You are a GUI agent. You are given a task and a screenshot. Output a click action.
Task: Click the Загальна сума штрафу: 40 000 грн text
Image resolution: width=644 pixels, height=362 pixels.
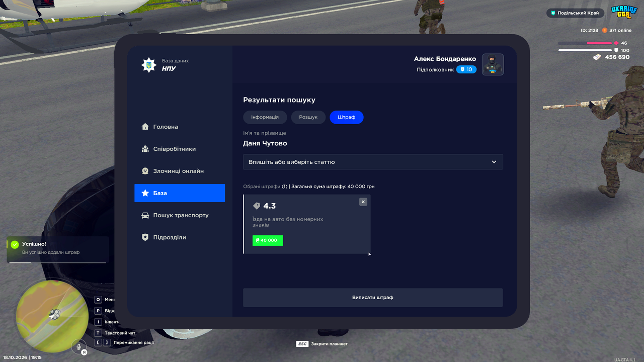click(x=333, y=187)
